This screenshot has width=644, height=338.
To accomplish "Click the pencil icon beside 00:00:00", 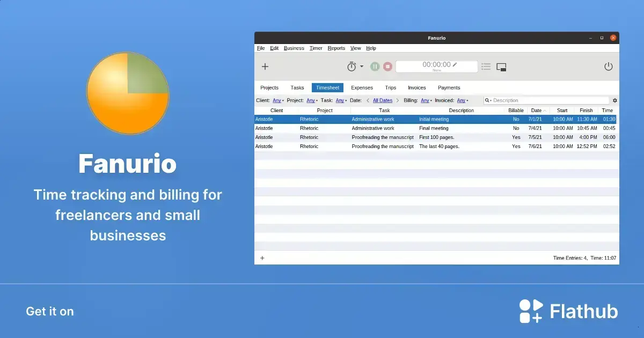I will click(x=455, y=64).
